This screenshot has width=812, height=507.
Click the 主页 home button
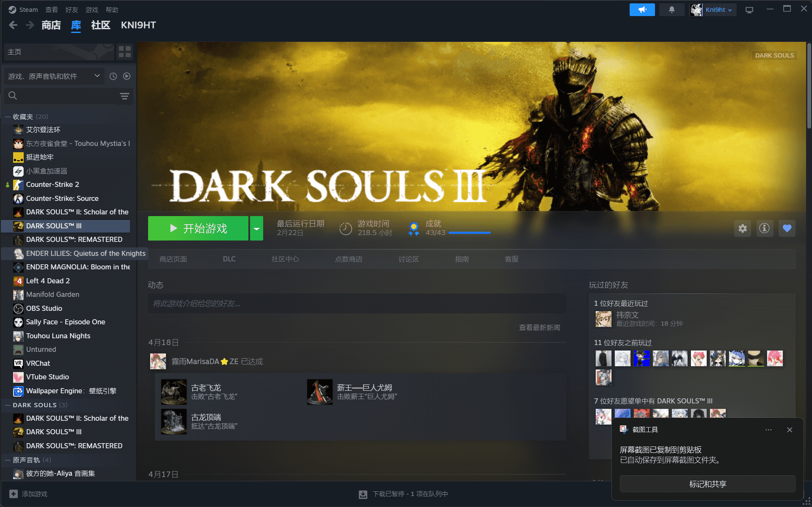tap(59, 52)
